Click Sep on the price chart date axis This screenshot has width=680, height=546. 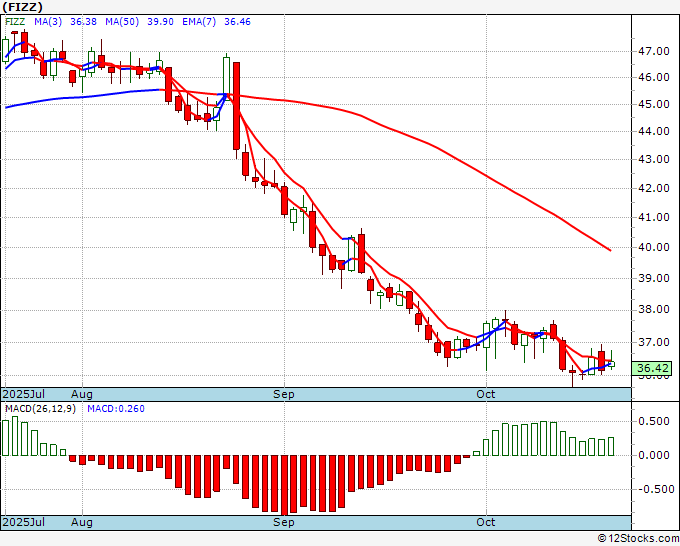[x=284, y=394]
